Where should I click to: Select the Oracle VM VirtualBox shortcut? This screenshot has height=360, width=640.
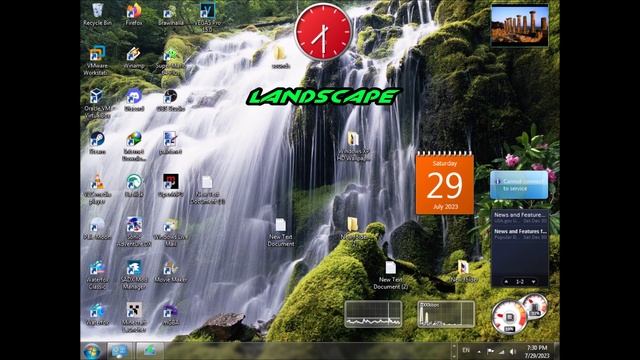coord(97,103)
